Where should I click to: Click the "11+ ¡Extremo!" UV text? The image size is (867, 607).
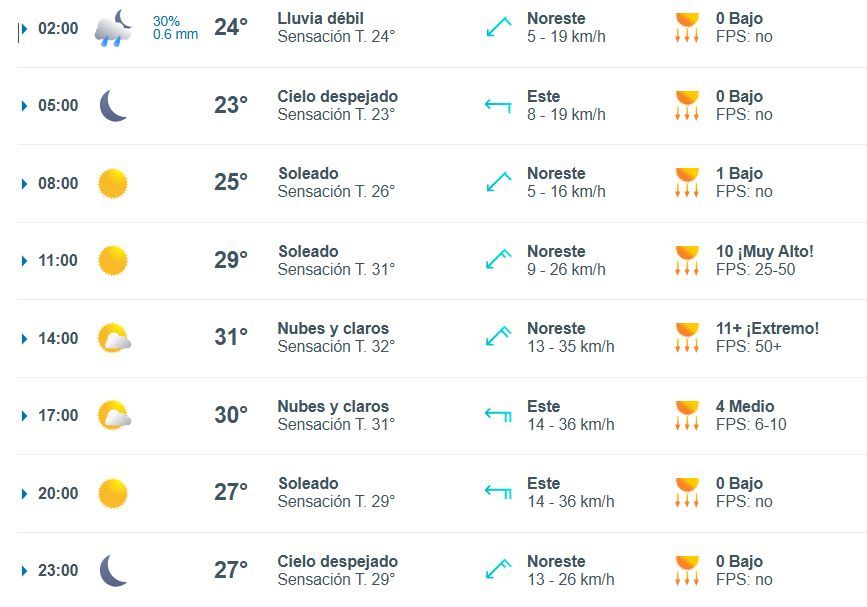coord(767,329)
